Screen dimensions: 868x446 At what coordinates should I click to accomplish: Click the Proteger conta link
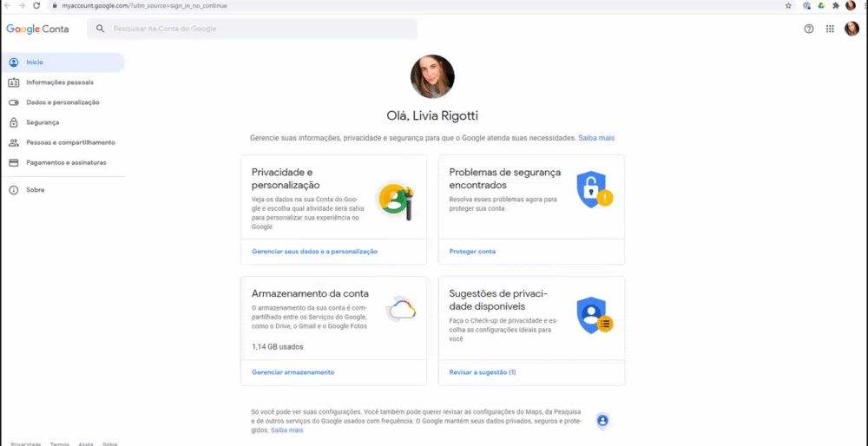point(472,252)
